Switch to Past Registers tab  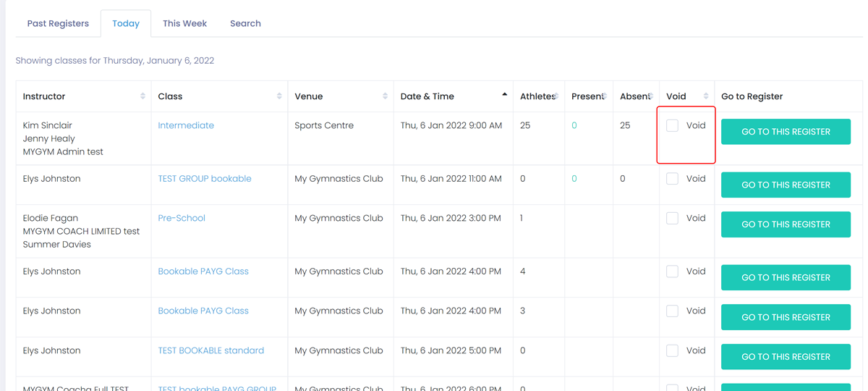point(58,24)
